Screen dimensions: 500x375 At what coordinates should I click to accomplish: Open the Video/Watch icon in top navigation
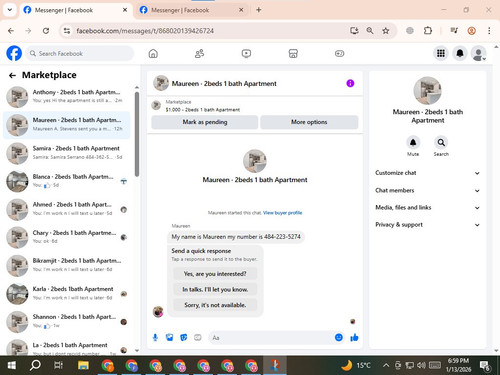(x=246, y=53)
